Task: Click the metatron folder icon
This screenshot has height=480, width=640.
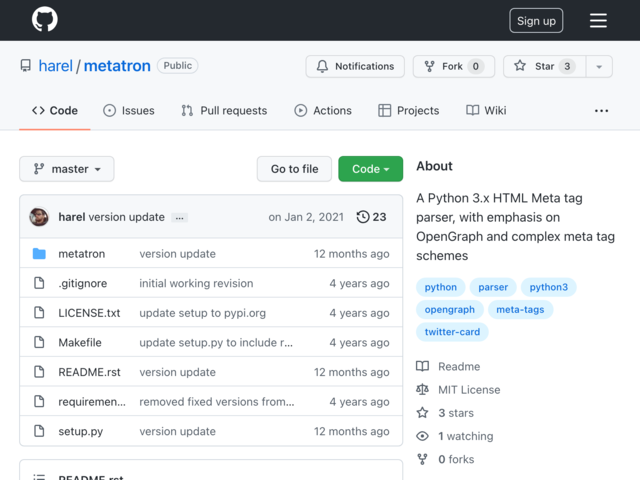Action: click(x=39, y=253)
